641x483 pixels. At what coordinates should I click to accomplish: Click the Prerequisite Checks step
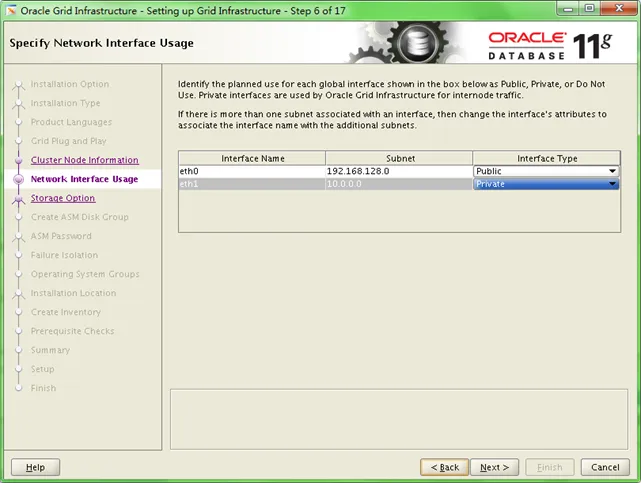tap(72, 331)
